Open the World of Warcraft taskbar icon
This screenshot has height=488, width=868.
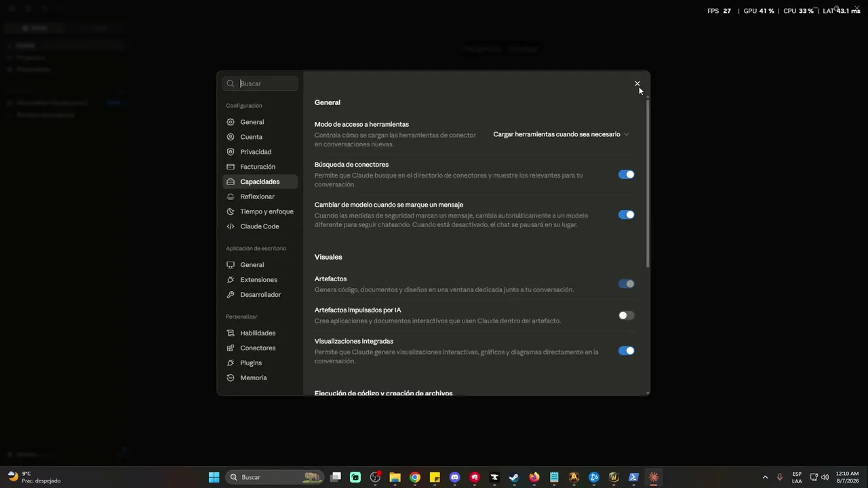point(614,477)
